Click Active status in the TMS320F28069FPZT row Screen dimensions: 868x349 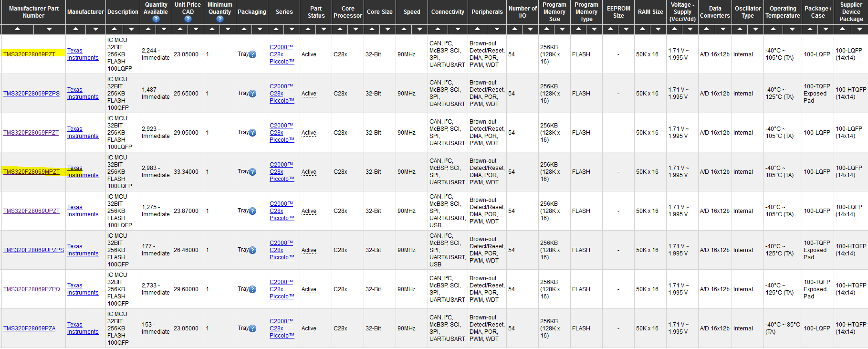click(x=309, y=133)
